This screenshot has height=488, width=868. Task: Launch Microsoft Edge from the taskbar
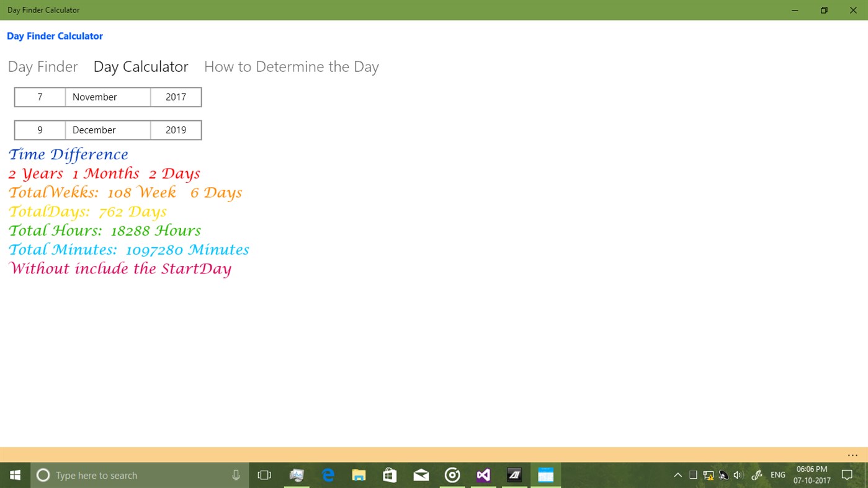tap(328, 475)
